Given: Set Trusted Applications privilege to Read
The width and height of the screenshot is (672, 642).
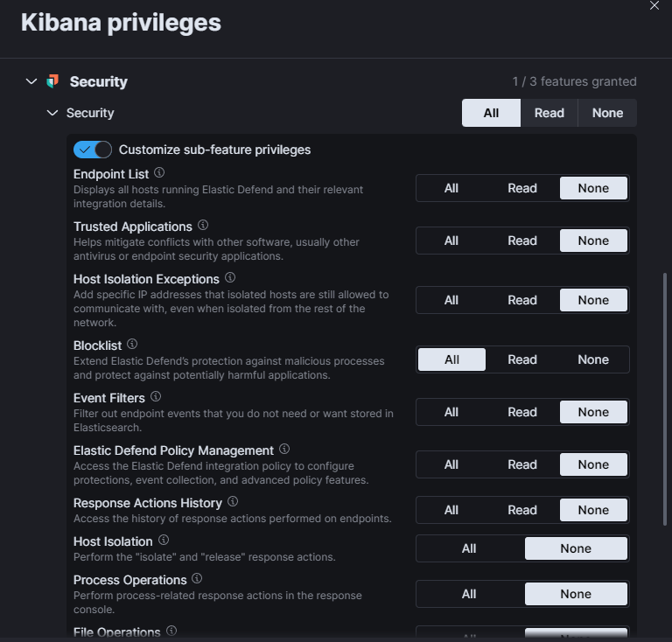Looking at the screenshot, I should (522, 241).
